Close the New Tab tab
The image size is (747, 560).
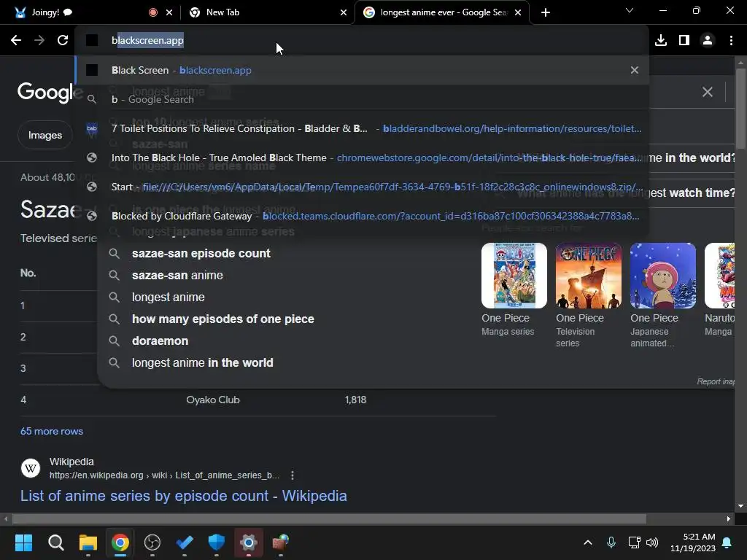point(344,12)
